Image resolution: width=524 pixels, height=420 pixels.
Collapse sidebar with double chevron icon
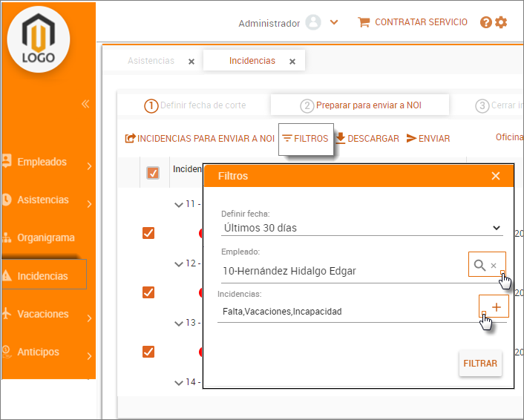[x=85, y=104]
